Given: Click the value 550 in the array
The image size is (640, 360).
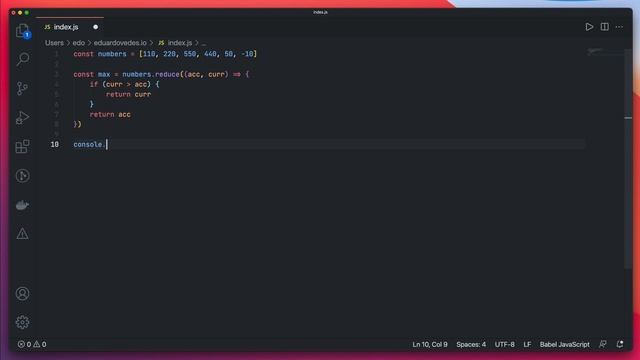Looking at the screenshot, I should (190, 54).
